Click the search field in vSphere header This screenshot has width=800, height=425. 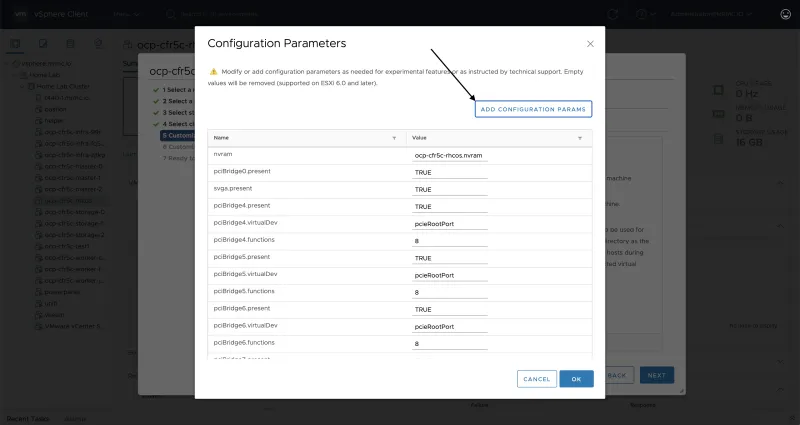tap(219, 14)
